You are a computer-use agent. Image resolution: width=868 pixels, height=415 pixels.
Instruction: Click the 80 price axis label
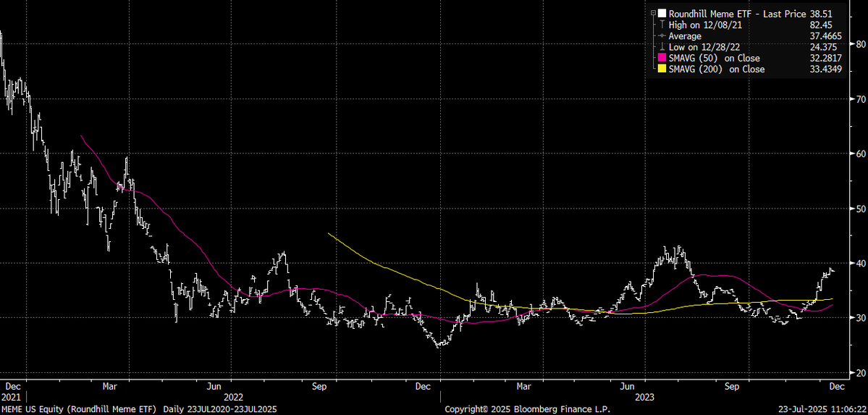(x=860, y=44)
